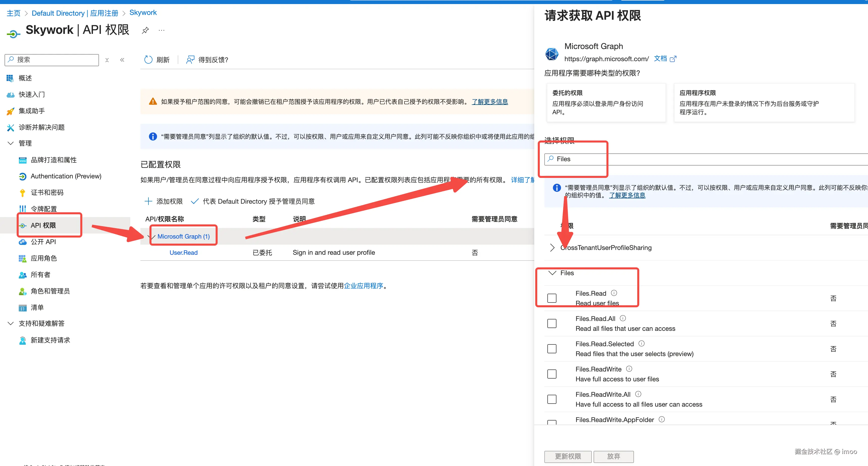Check the Files.Read permission checkbox
Viewport: 868px width, 466px height.
coord(552,298)
